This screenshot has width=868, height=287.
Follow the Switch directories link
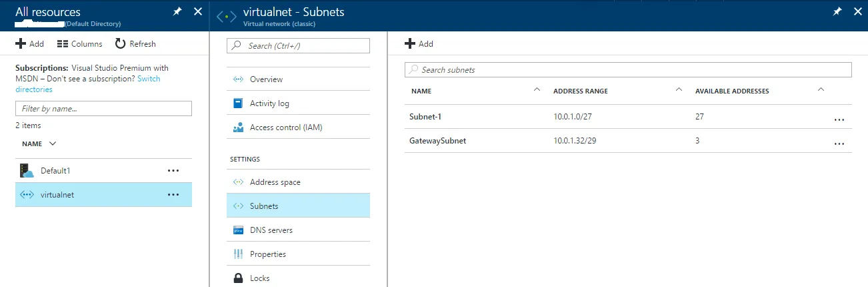point(149,79)
